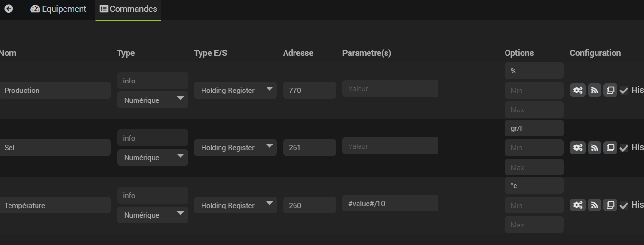
Task: Click the Température name field
Action: click(55, 205)
